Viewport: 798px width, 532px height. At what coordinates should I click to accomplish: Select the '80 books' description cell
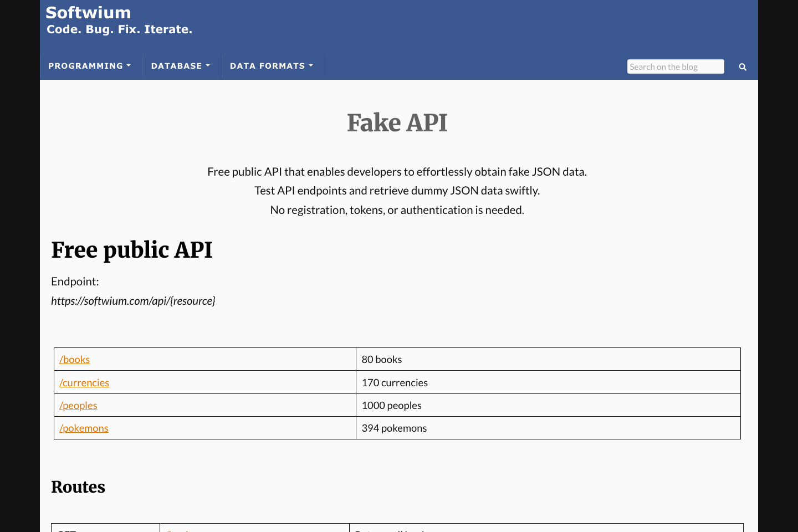click(382, 359)
